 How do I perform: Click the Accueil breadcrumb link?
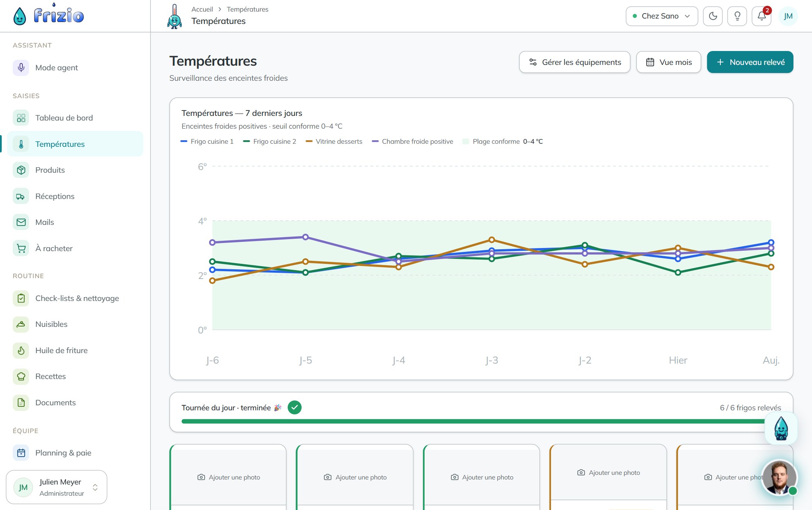(x=202, y=9)
